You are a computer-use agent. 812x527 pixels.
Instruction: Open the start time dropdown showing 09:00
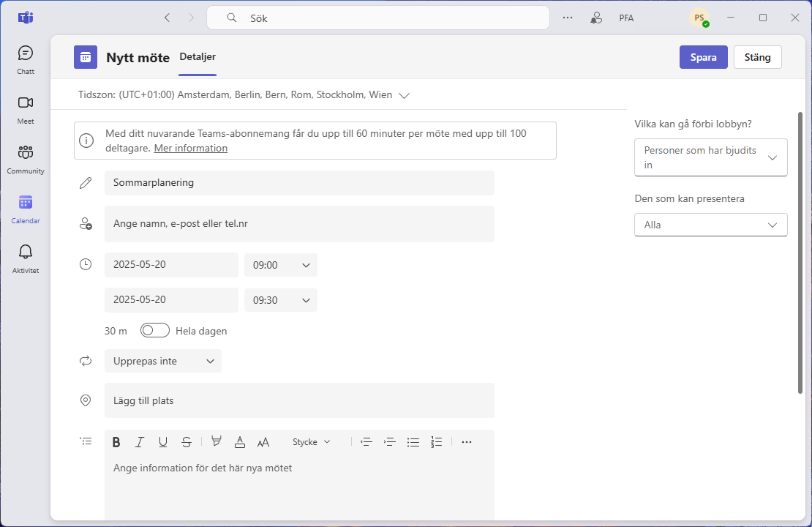click(x=280, y=265)
